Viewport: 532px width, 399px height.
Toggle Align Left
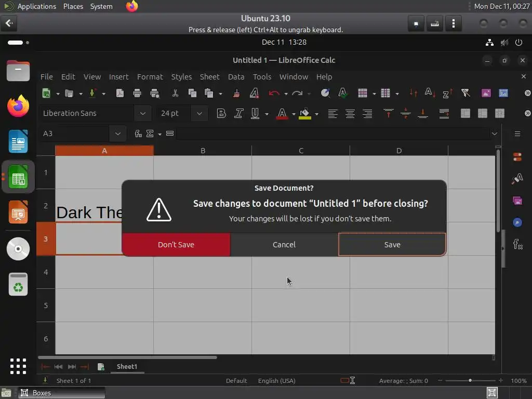(333, 113)
